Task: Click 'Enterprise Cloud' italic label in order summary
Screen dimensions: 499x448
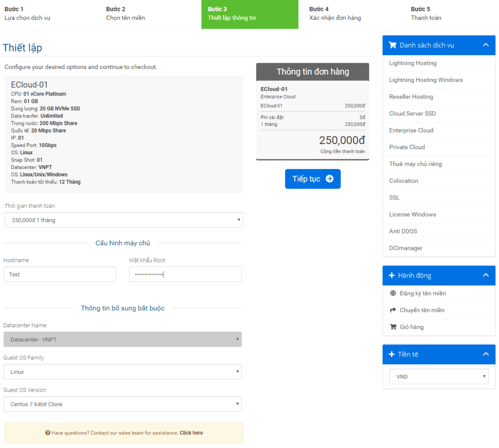Action: pos(278,96)
